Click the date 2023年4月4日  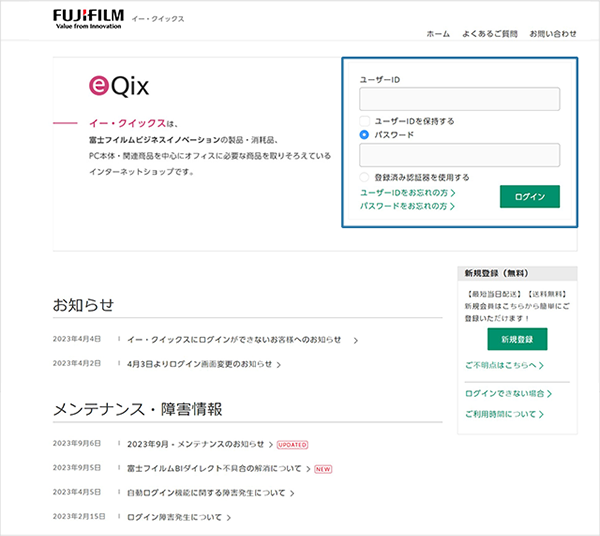pos(77,339)
